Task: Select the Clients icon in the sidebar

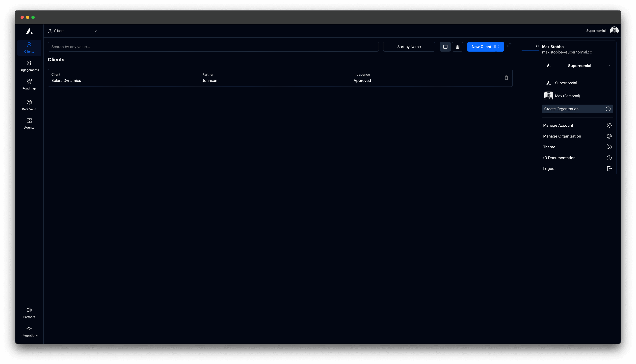Action: pos(29,47)
